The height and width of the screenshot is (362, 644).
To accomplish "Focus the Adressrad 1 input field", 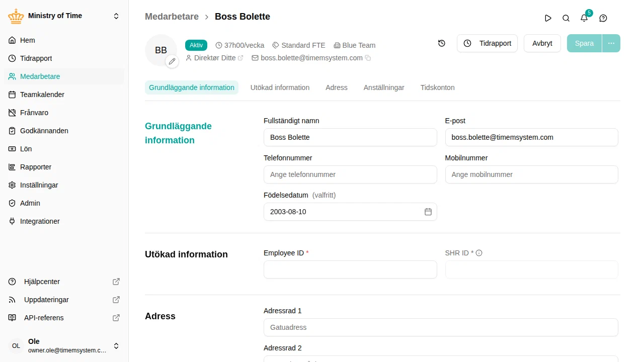I will 441,327.
